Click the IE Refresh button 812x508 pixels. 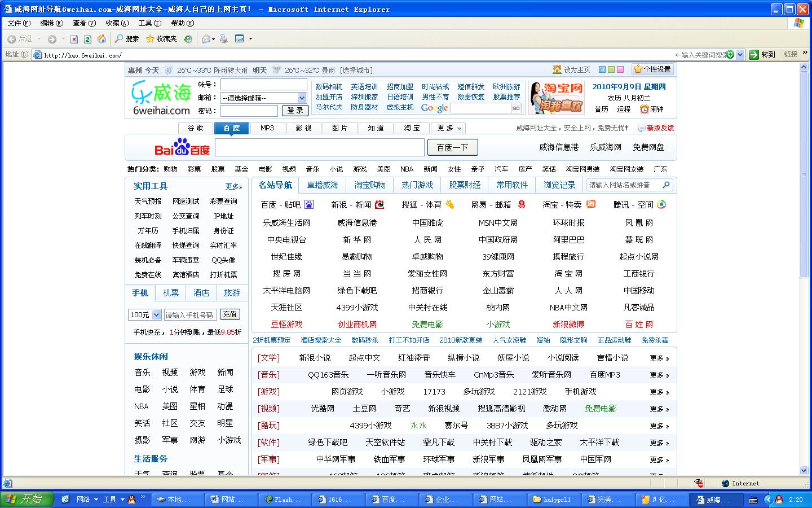pos(87,39)
